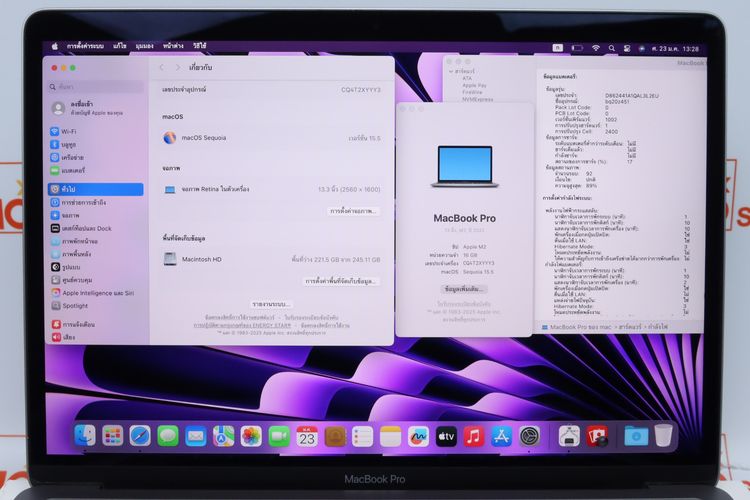This screenshot has width=750, height=500.
Task: Click battery status icon in menu bar
Action: [x=577, y=48]
